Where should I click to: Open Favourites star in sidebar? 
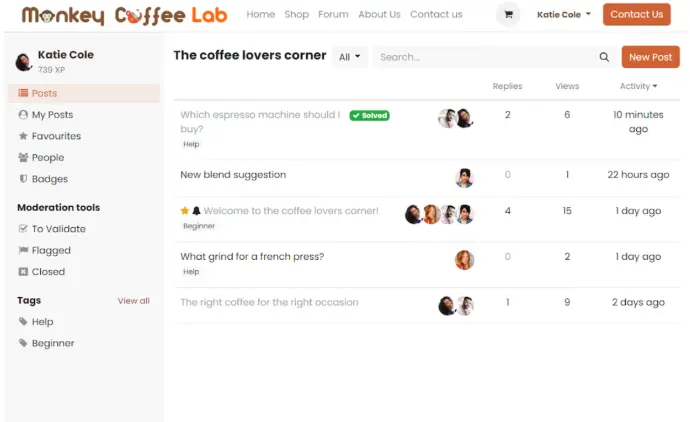(49, 136)
